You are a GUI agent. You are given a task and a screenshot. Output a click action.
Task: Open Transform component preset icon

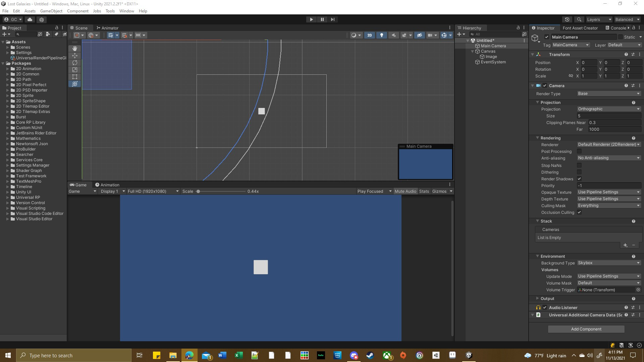(633, 54)
